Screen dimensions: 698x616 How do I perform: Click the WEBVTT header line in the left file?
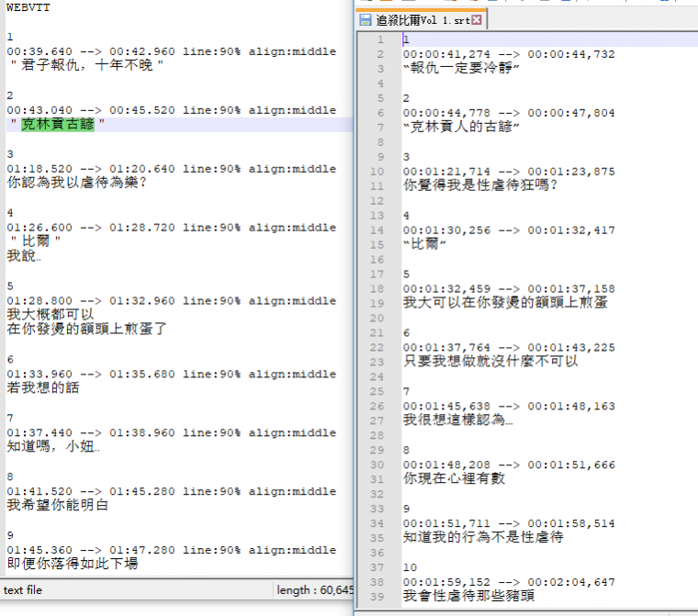[x=28, y=7]
